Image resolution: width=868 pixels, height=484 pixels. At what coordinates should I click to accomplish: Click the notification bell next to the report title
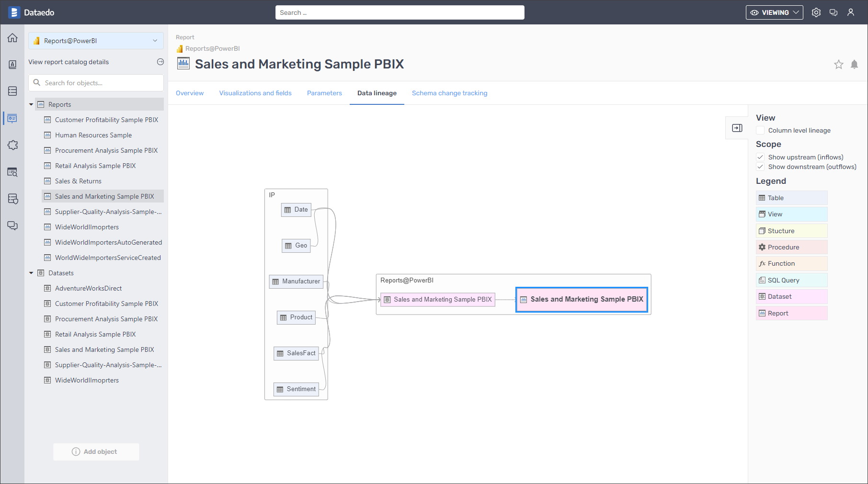click(855, 64)
